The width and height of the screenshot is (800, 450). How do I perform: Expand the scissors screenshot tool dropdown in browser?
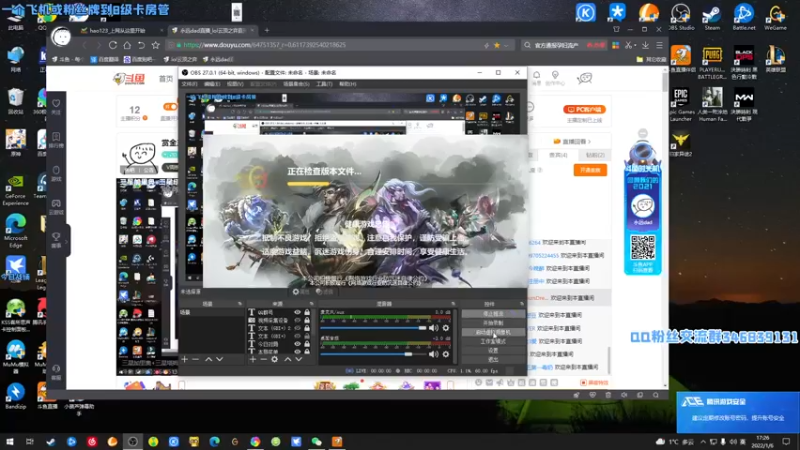pos(636,45)
